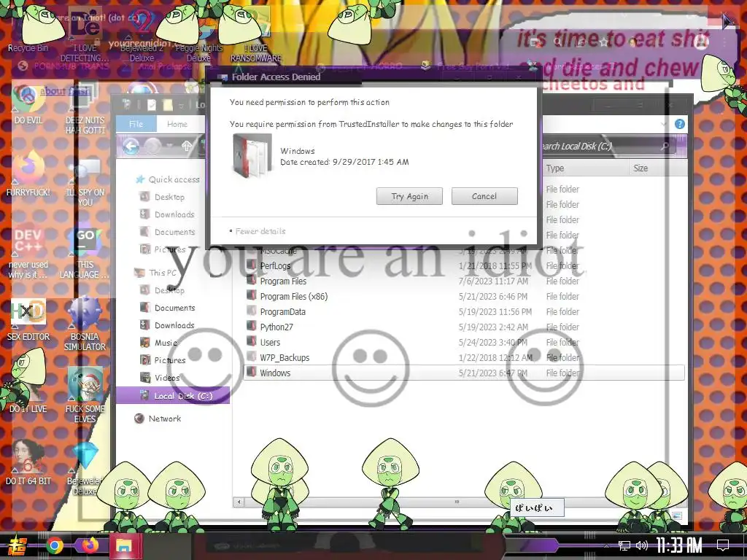Go back with Explorer back arrow
This screenshot has width=747, height=560.
pyautogui.click(x=131, y=146)
